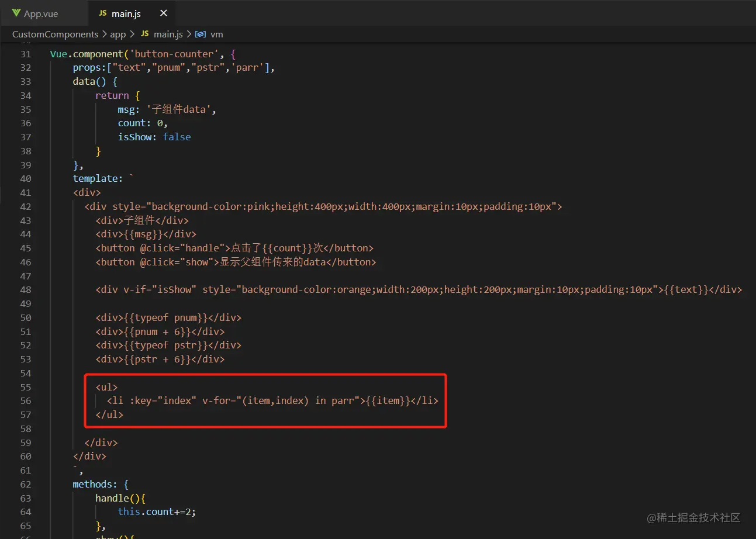Click the {{typeof pnum}} line
756x539 pixels.
click(x=168, y=317)
